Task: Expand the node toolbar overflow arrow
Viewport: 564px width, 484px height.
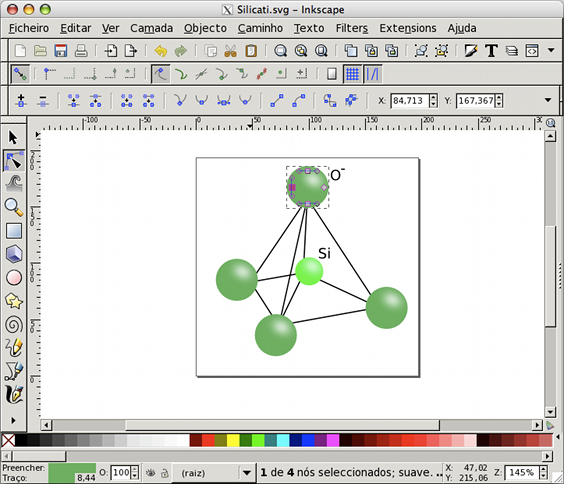Action: pyautogui.click(x=548, y=100)
